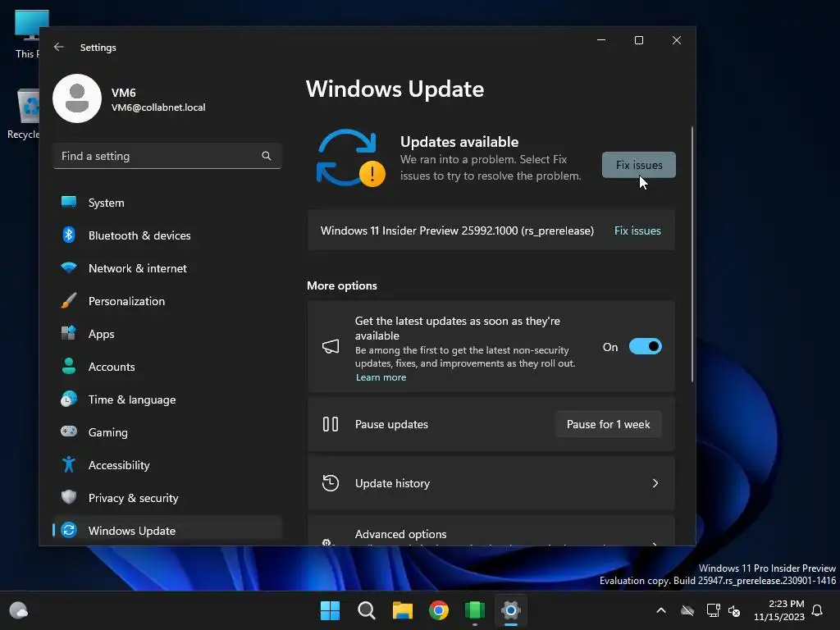Click the Pause updates pause icon
Viewport: 840px width, 630px height.
point(331,424)
